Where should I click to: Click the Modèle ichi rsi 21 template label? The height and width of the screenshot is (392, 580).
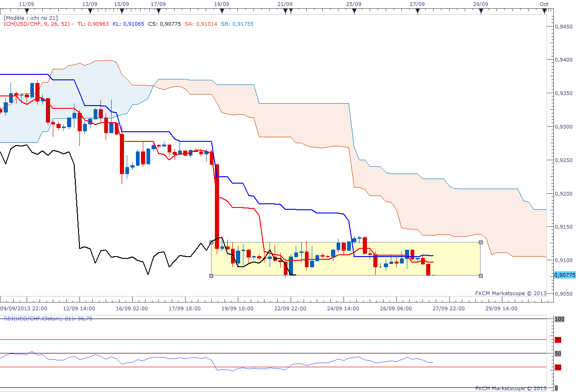(30, 18)
